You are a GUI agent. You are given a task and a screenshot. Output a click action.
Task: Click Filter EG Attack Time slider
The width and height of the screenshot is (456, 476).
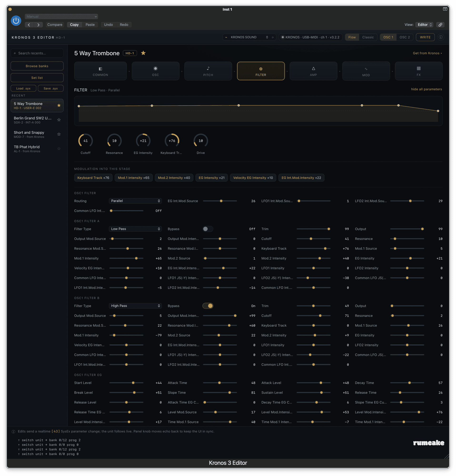pos(220,383)
